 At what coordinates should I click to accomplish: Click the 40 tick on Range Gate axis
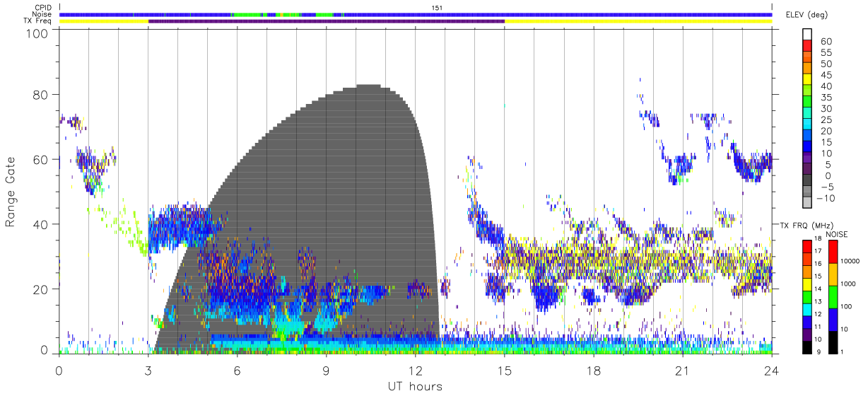click(x=42, y=224)
